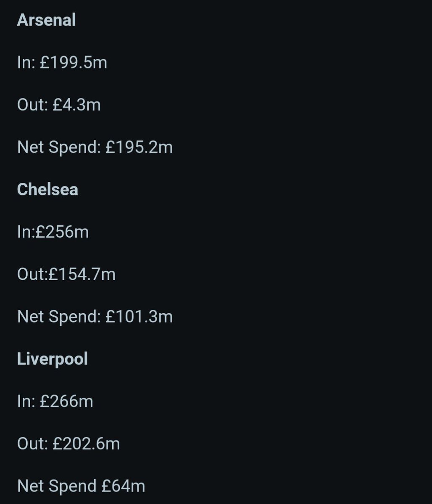
Task: Select the Arsenal heading
Action: point(46,20)
